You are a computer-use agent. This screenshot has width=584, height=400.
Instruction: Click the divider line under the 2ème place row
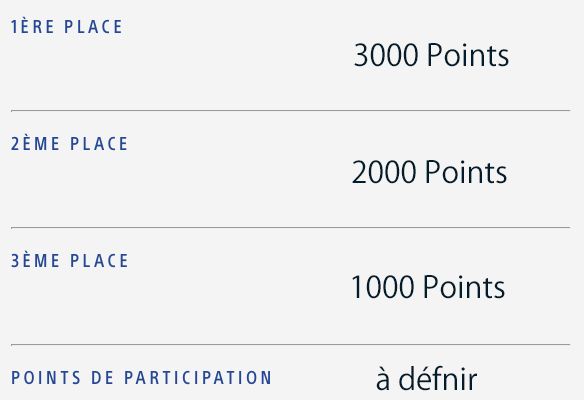tap(291, 227)
